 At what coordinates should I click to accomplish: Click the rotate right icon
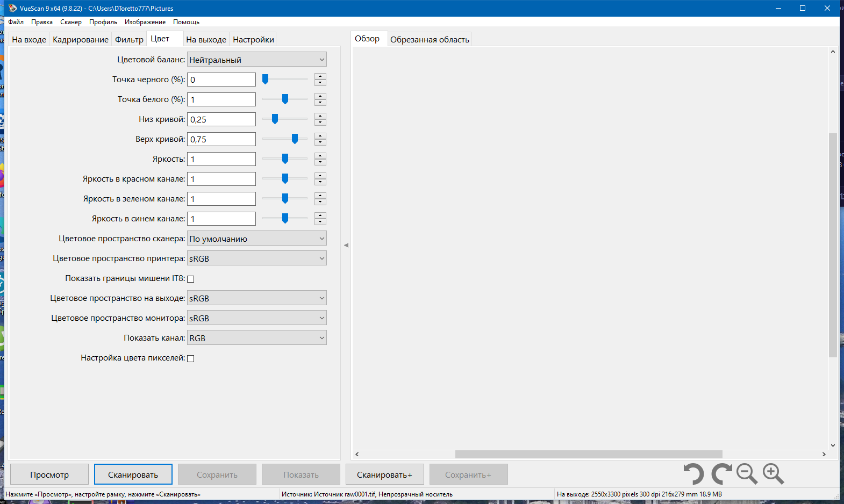(x=721, y=474)
